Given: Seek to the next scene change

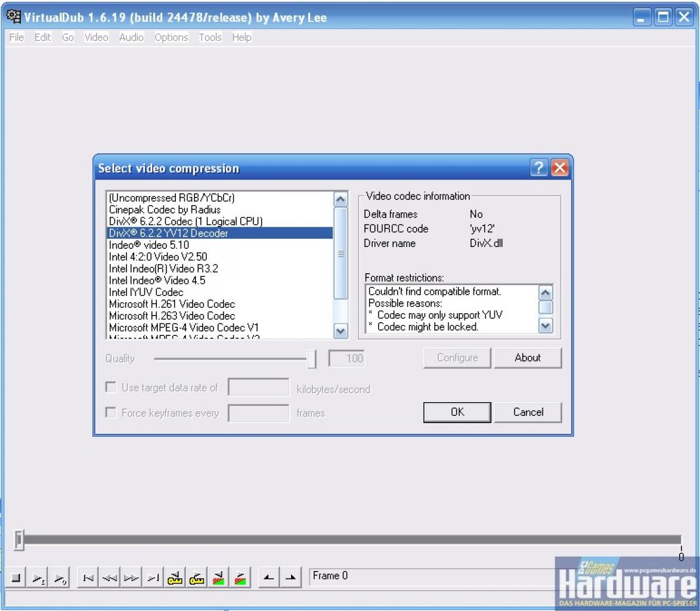Looking at the screenshot, I should click(x=240, y=578).
